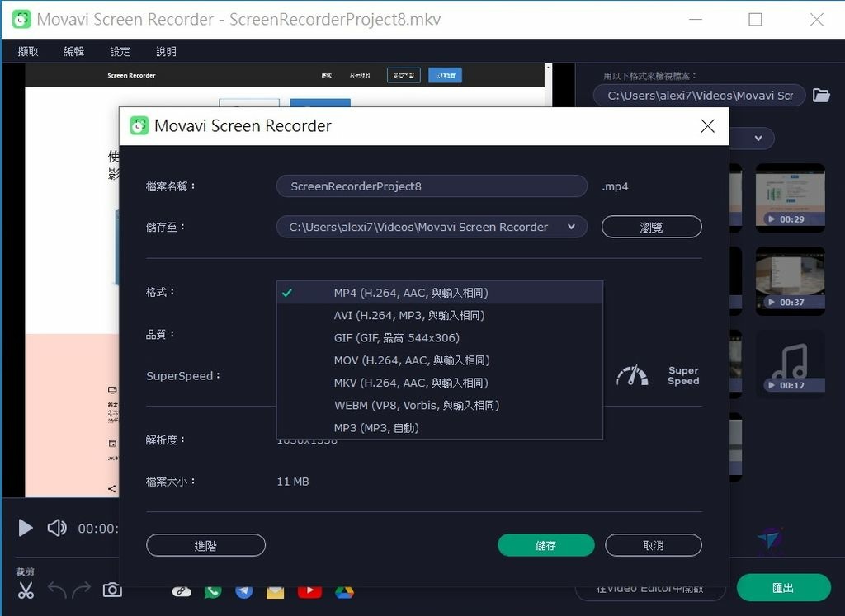Choose MP4 (H.264, AAC) format option
Viewport: 845px width, 616px height.
pos(440,293)
